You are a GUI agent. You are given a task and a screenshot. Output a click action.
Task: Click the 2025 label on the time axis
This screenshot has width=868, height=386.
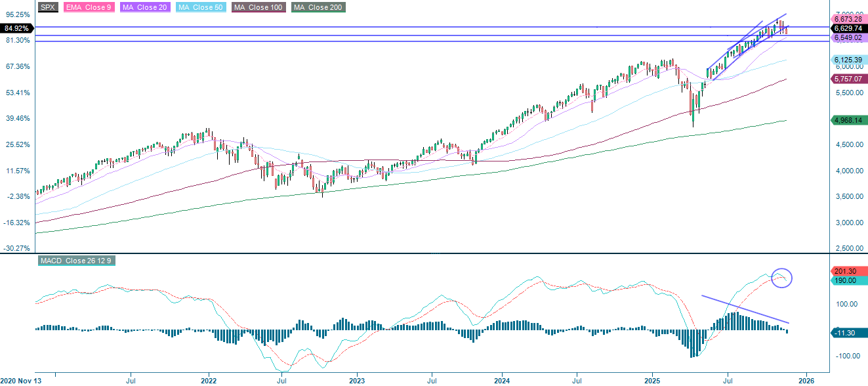click(652, 379)
